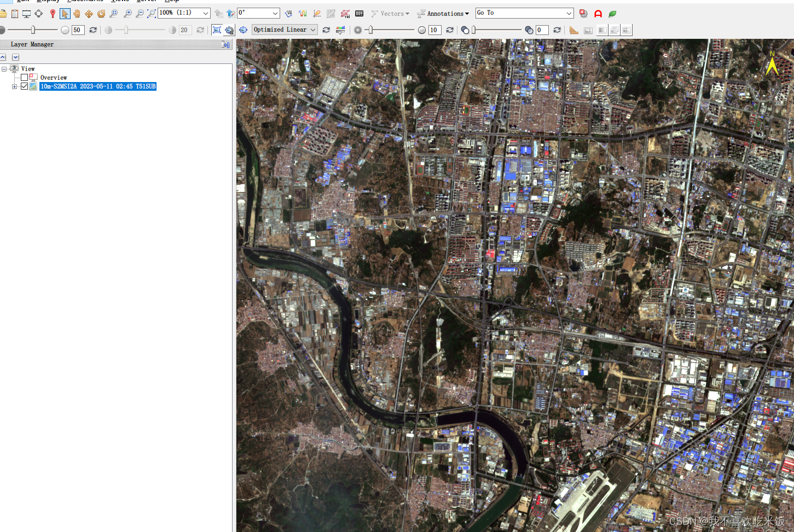Enable the Swipe view mode
This screenshot has width=794, height=532.
627,30
